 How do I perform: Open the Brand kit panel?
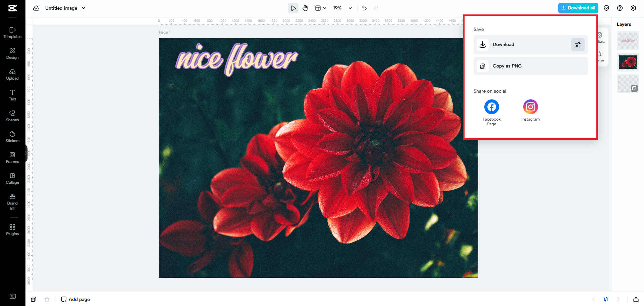(12, 202)
